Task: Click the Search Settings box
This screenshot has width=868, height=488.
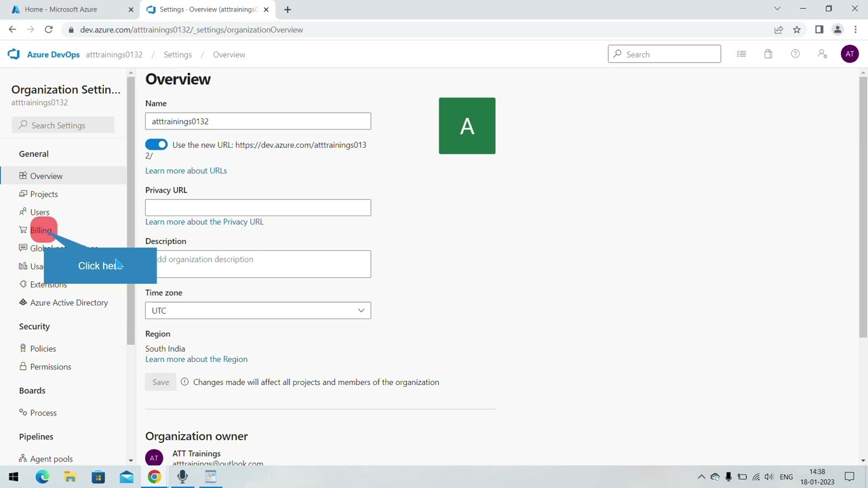Action: point(63,125)
